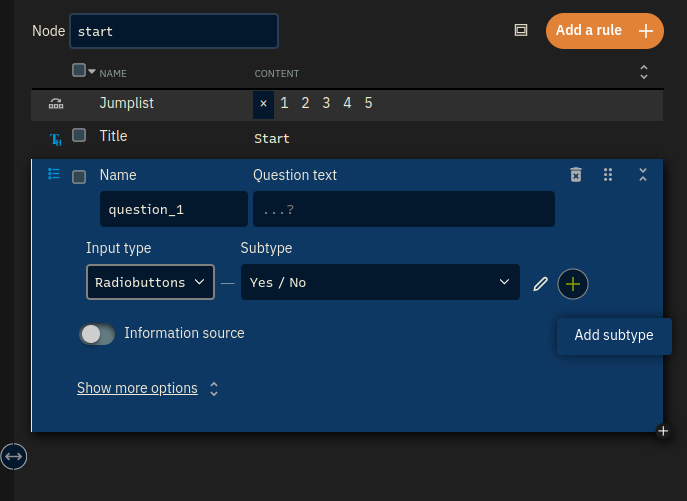This screenshot has width=687, height=501.
Task: Click the list icon of the question row
Action: point(53,174)
